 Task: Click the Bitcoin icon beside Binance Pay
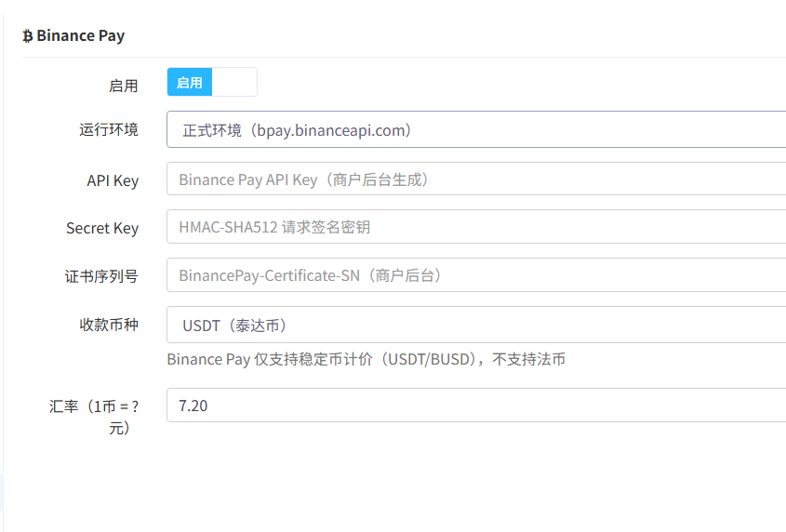(28, 36)
